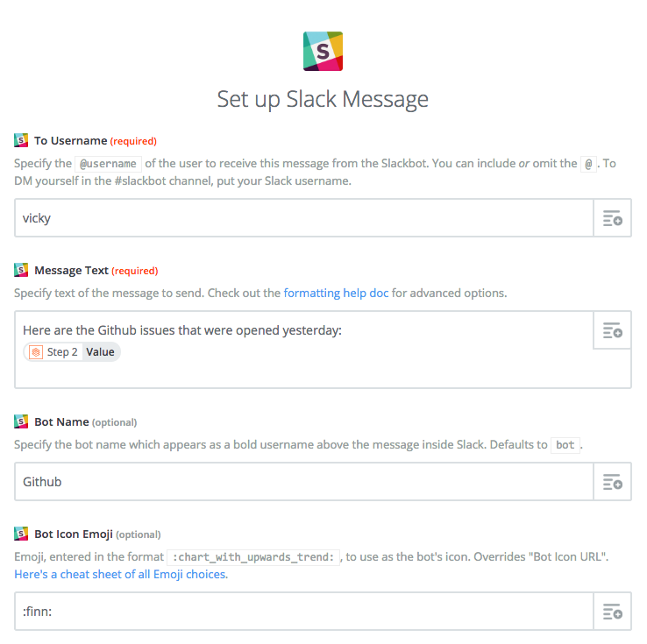Open insert-field icon for To Username
The image size is (647, 644).
point(612,218)
